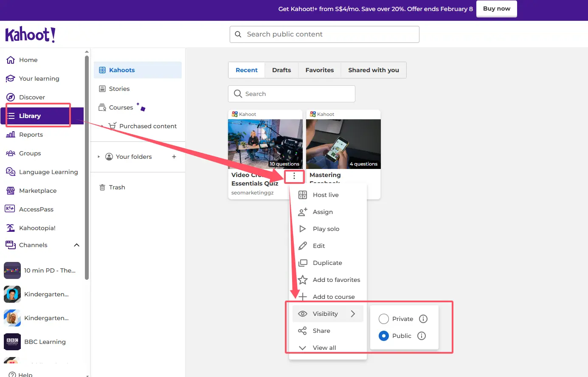Expand View all in the context menu
Viewport: 588px width, 377px height.
pyautogui.click(x=324, y=348)
